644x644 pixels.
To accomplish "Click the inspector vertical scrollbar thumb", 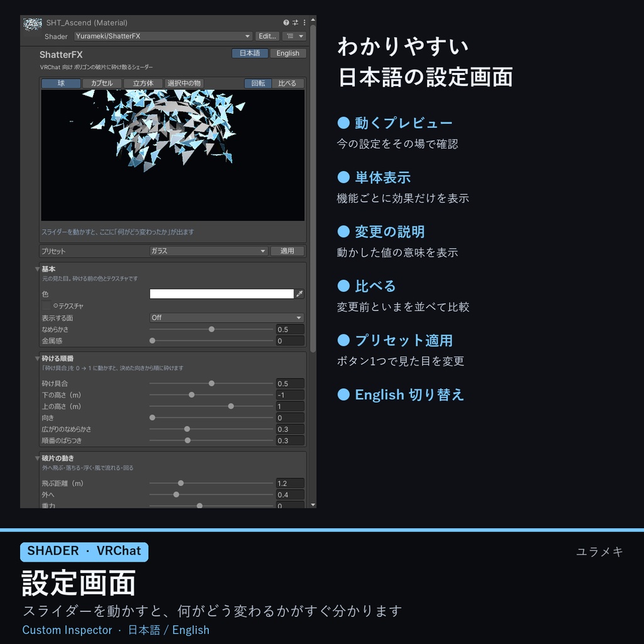I will [x=313, y=189].
